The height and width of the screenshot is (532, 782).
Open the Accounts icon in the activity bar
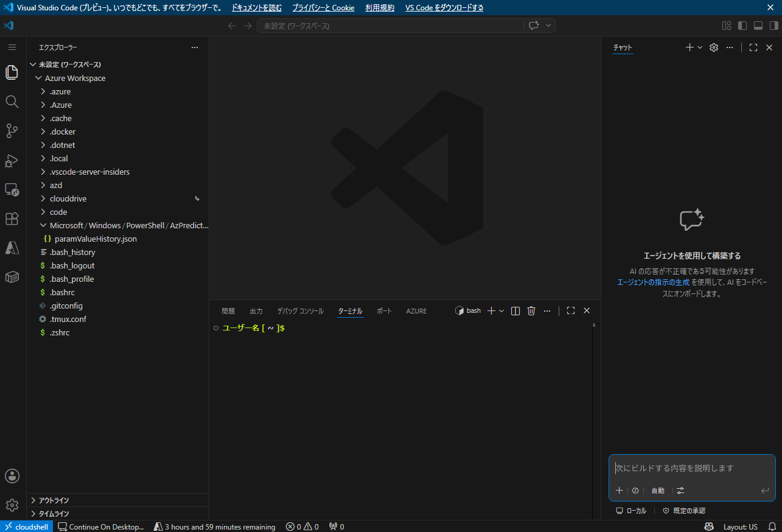point(12,476)
